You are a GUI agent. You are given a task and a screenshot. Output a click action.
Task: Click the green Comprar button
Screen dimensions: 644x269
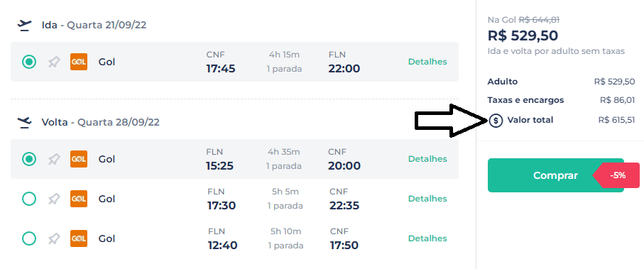tap(555, 175)
